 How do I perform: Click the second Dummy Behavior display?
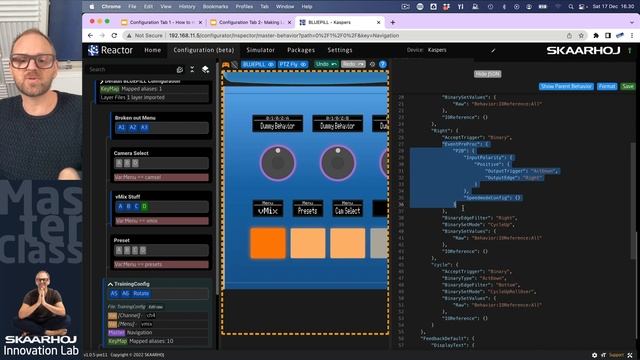[x=338, y=124]
